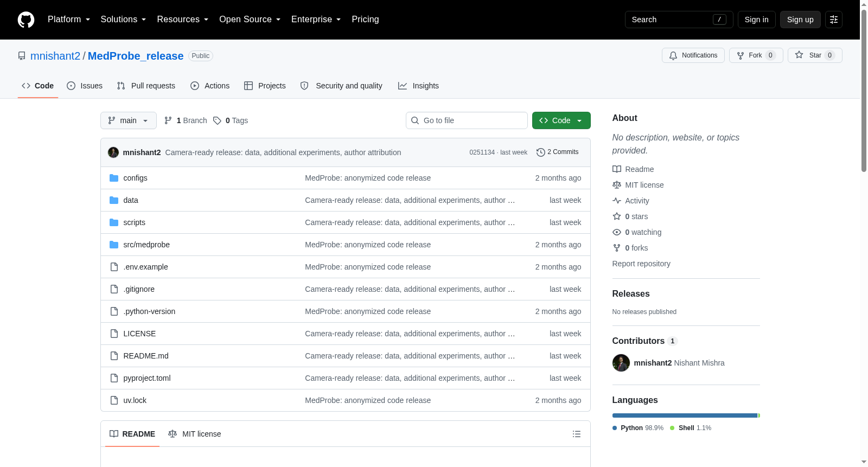Click the MIT license scale icon in About
The image size is (868, 467).
click(617, 185)
